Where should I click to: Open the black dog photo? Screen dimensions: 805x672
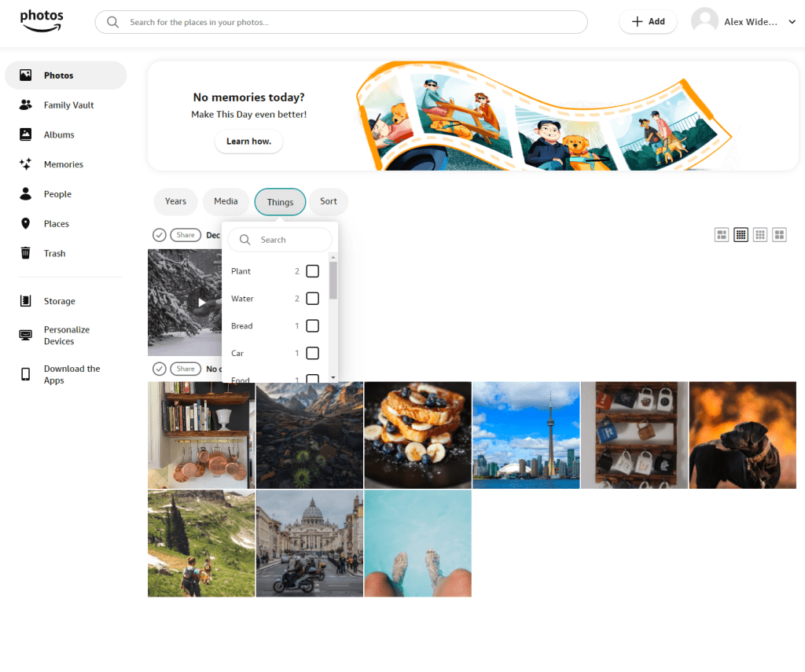click(x=742, y=435)
